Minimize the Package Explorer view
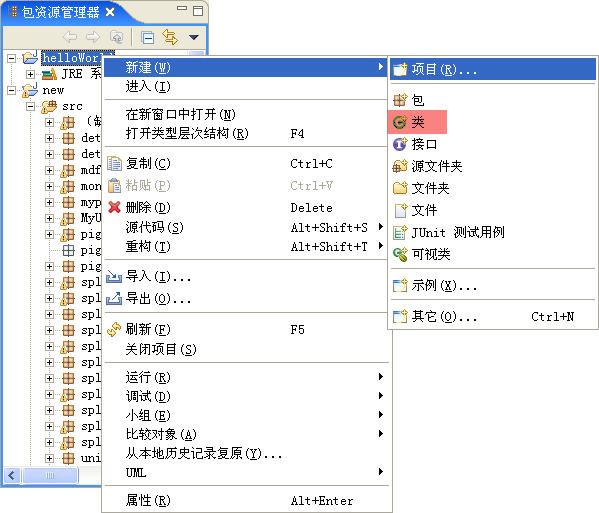 point(182,8)
